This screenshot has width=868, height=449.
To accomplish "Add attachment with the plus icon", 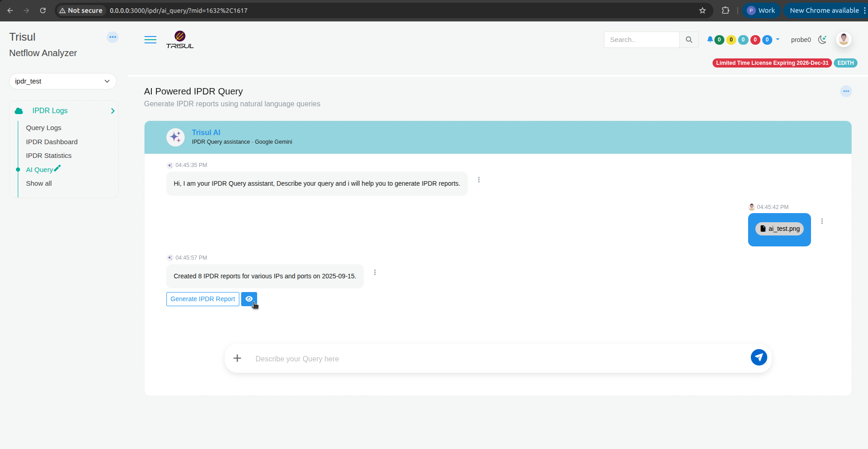I will point(237,358).
